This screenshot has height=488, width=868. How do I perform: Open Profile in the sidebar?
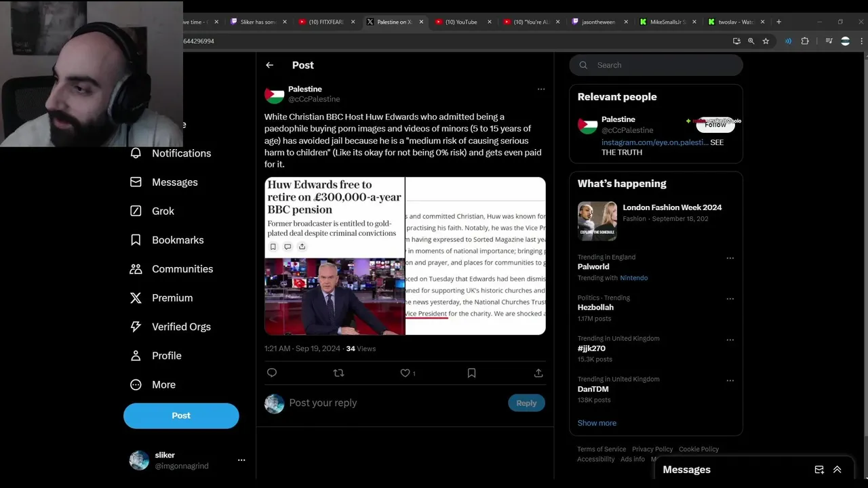pyautogui.click(x=155, y=356)
